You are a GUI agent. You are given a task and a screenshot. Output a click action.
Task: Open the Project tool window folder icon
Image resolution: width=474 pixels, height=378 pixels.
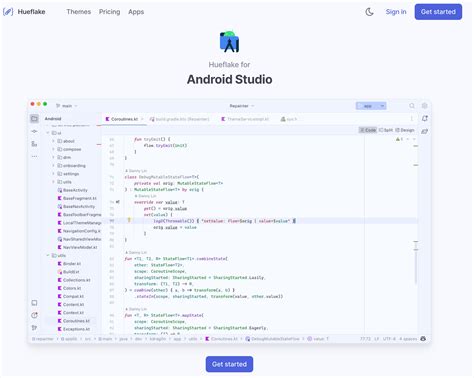tap(34, 119)
